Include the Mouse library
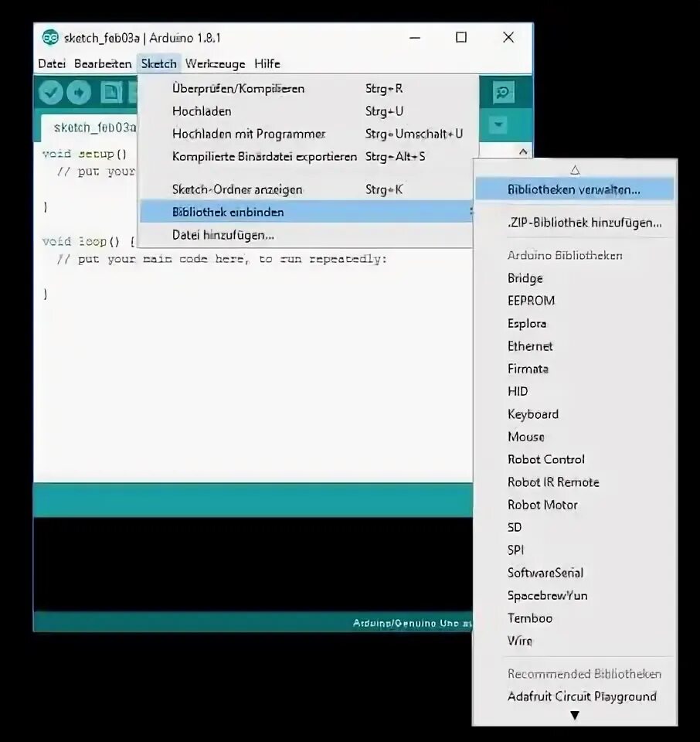This screenshot has width=700, height=742. 574,437
